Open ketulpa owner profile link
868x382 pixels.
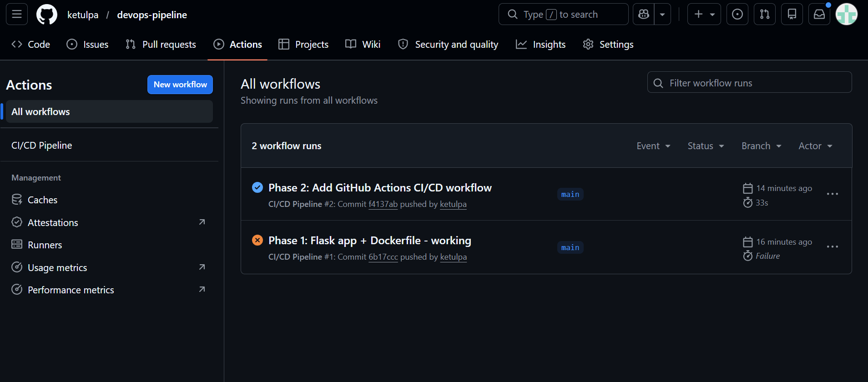click(83, 15)
